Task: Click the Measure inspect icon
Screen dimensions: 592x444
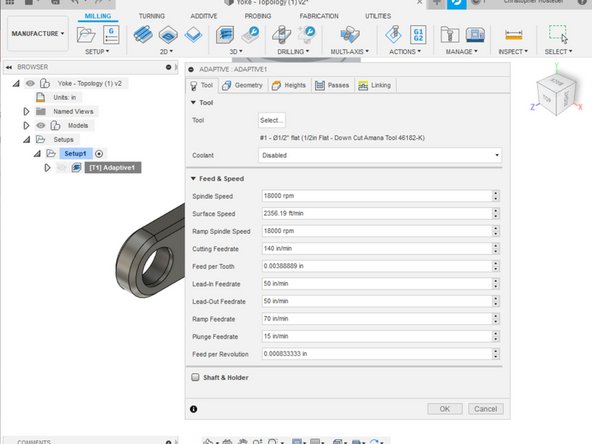Action: tap(513, 35)
